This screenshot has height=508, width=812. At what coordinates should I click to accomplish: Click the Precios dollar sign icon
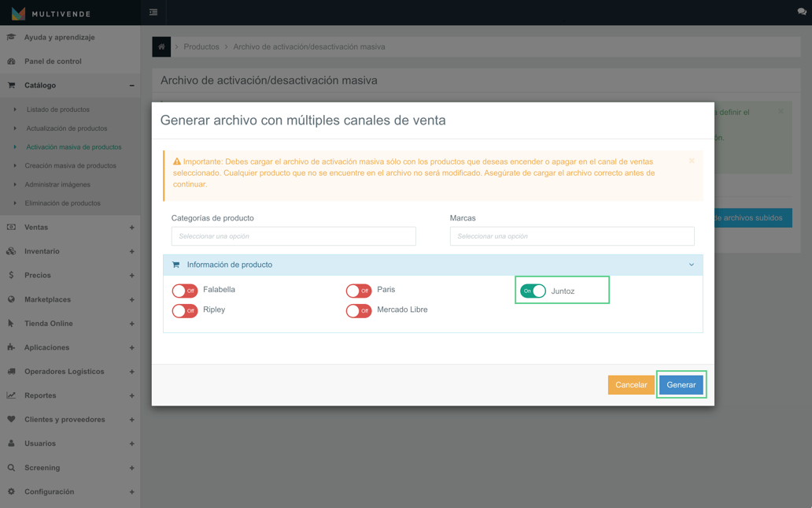click(11, 275)
